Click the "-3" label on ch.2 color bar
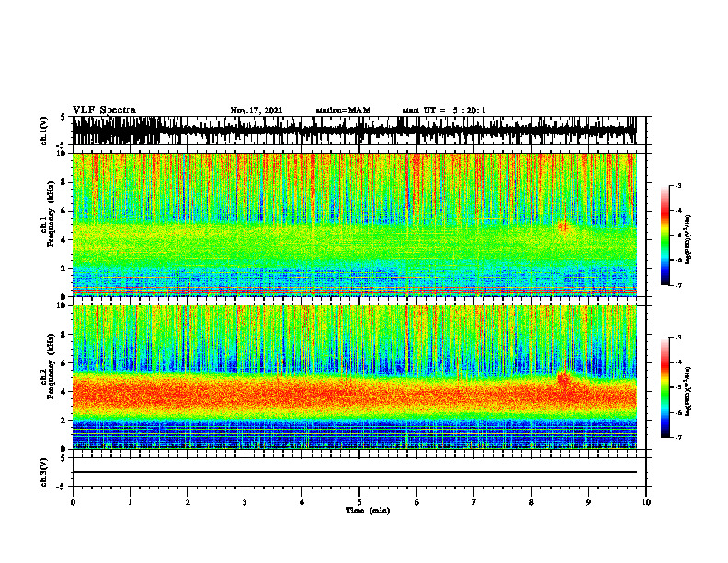The width and height of the screenshot is (728, 563). pyautogui.click(x=678, y=338)
